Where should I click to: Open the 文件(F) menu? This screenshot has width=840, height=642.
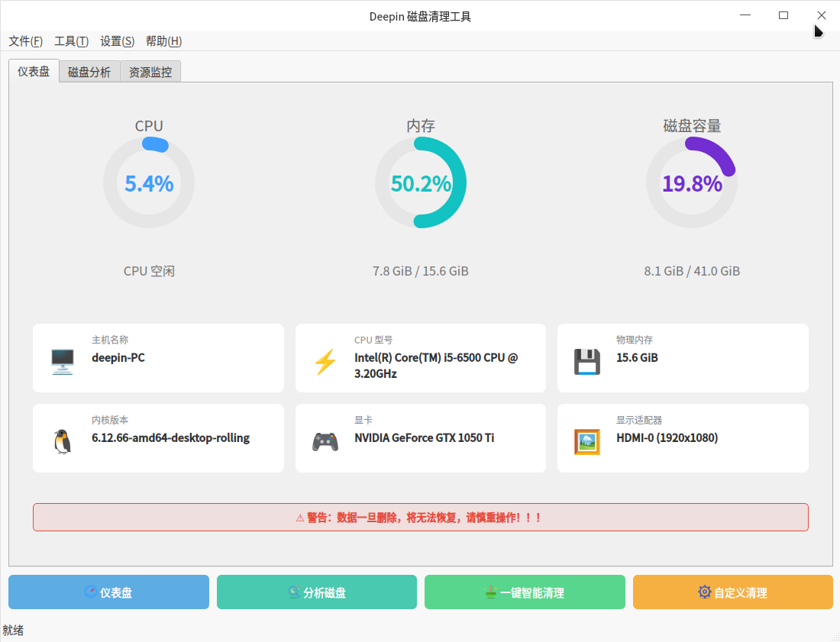point(26,41)
